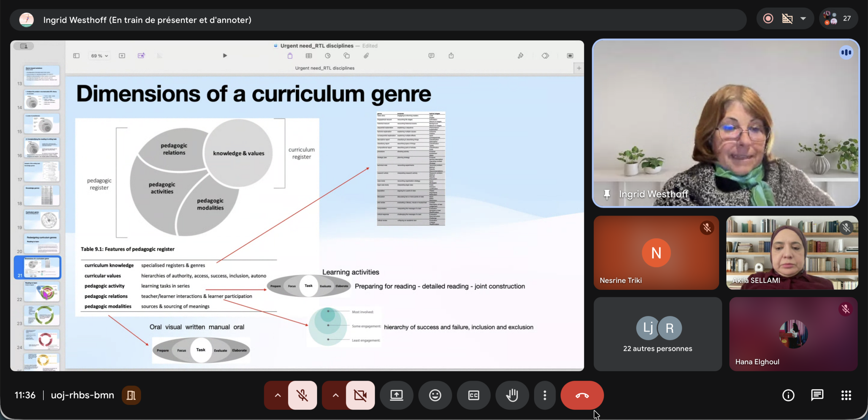This screenshot has height=420, width=868.
Task: Click the present screen icon
Action: [396, 395]
